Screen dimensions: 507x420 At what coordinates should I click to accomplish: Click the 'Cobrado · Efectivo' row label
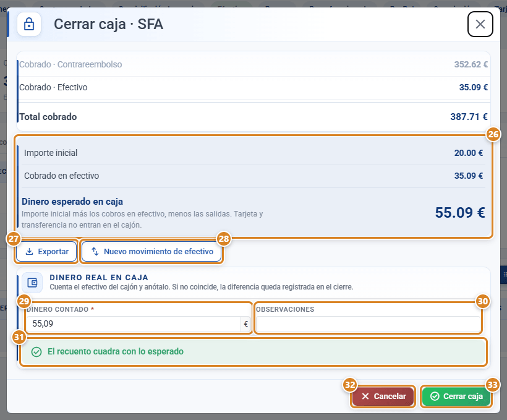coord(53,87)
